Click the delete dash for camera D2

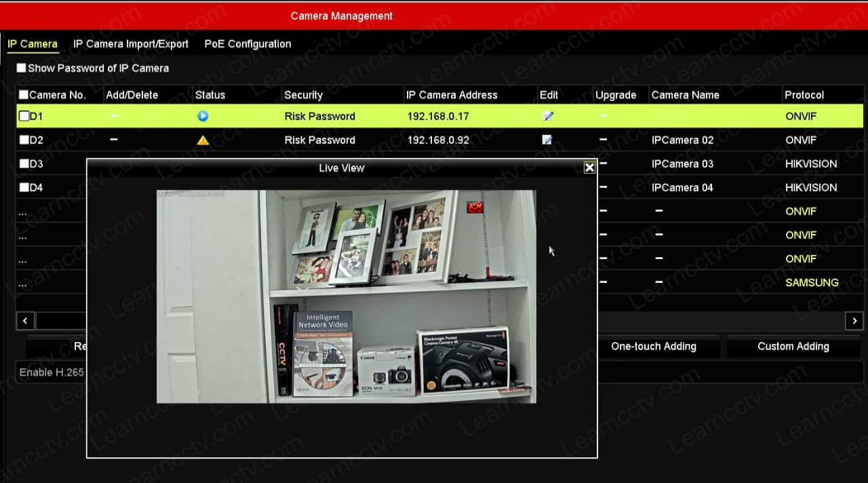point(114,140)
